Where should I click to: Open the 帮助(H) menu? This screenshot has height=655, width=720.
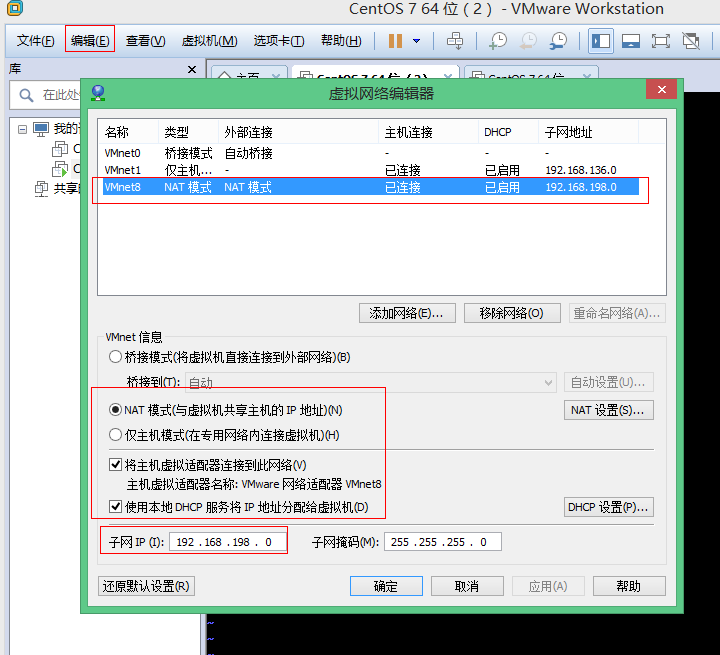[x=341, y=41]
